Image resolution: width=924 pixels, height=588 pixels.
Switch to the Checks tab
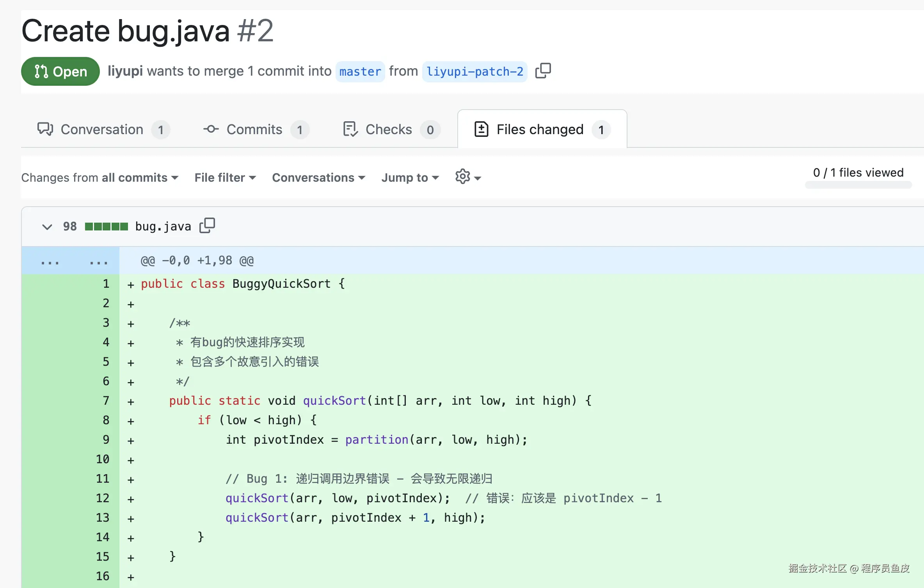(x=389, y=129)
